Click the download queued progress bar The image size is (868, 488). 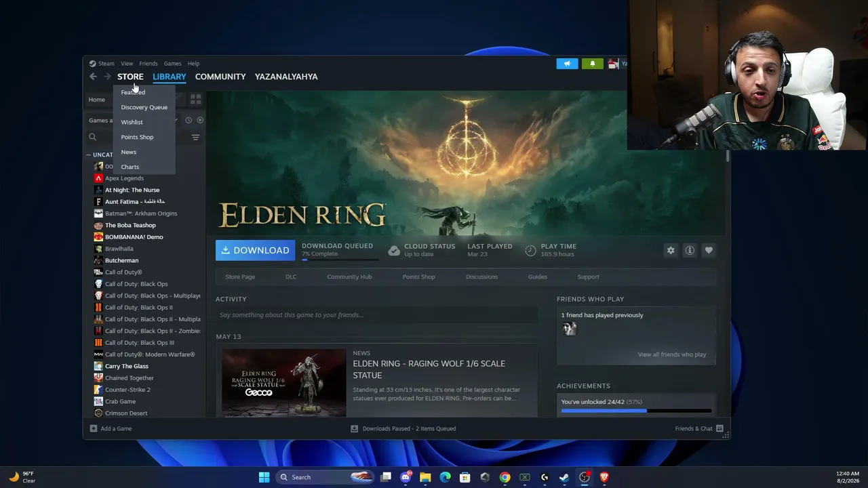(340, 260)
